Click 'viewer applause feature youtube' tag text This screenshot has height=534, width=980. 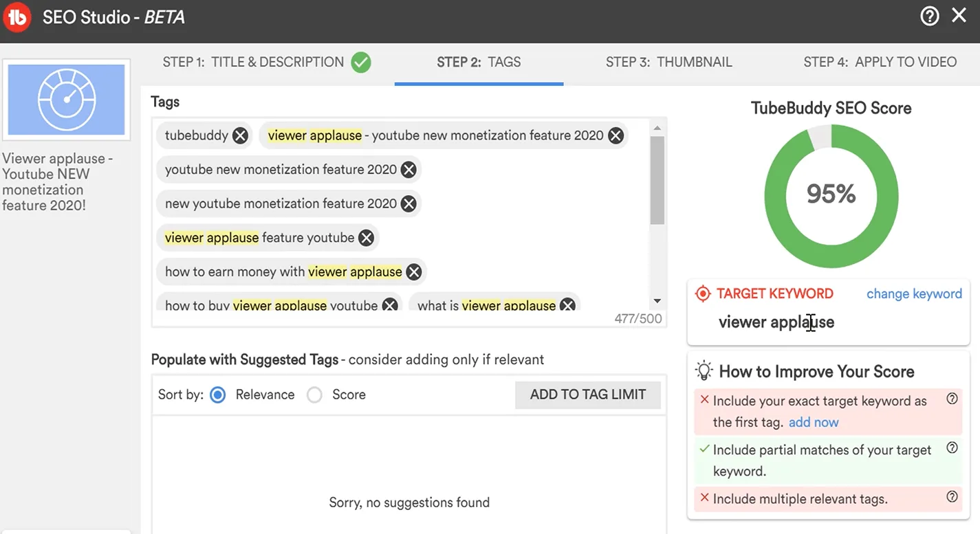(x=260, y=238)
